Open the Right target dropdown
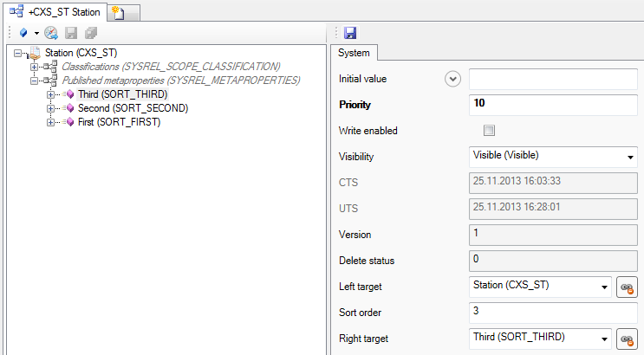644x355 pixels. click(603, 339)
